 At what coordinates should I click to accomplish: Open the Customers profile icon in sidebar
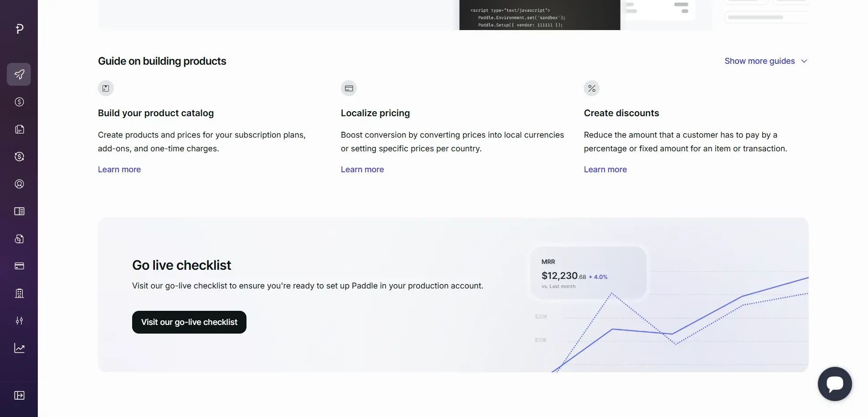[19, 184]
